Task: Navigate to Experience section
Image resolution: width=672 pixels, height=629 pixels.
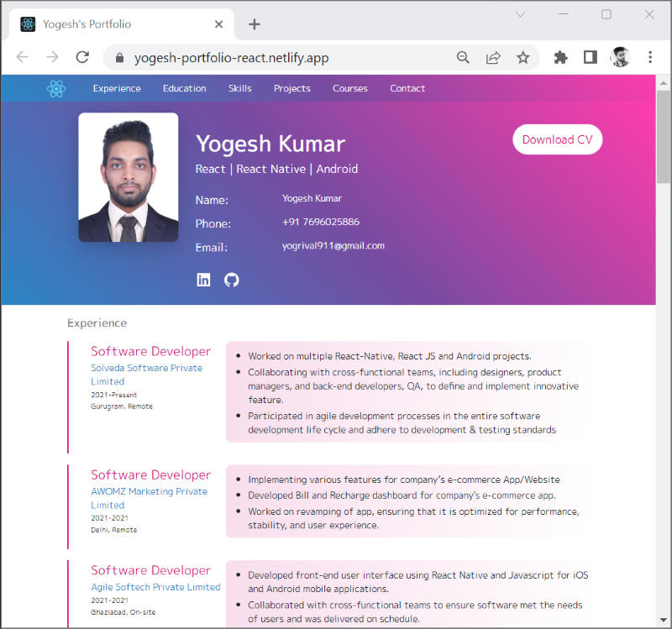Action: 117,88
